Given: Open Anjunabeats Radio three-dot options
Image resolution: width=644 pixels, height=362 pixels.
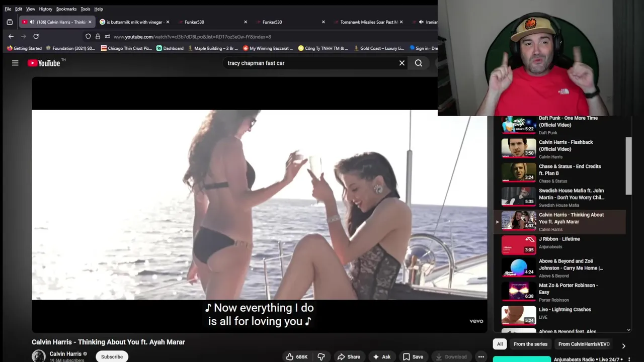Looking at the screenshot, I should 629,359.
